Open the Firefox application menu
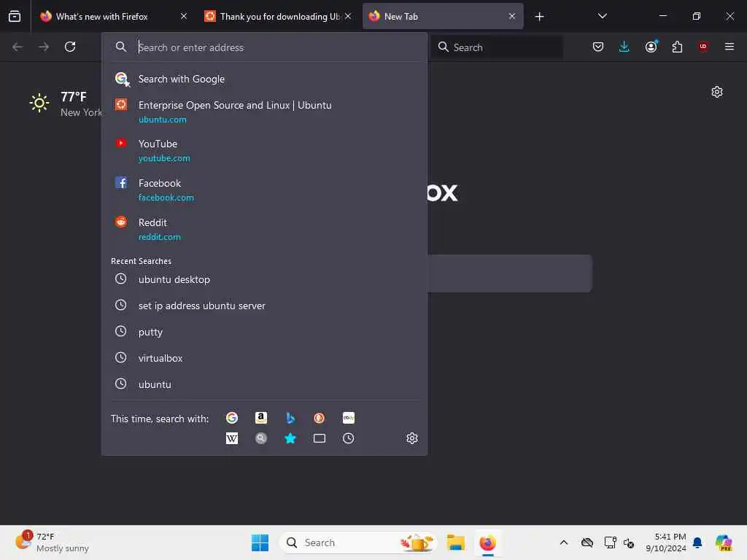 tap(729, 47)
